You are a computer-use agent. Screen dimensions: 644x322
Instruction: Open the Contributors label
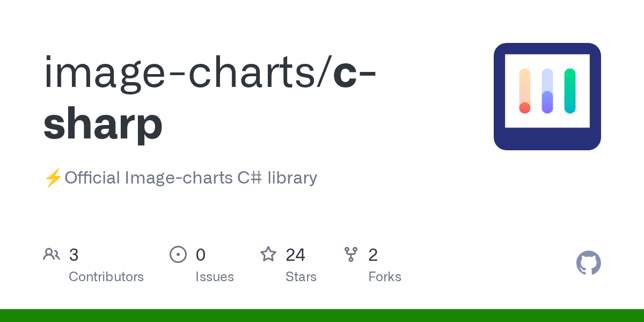[x=106, y=277]
